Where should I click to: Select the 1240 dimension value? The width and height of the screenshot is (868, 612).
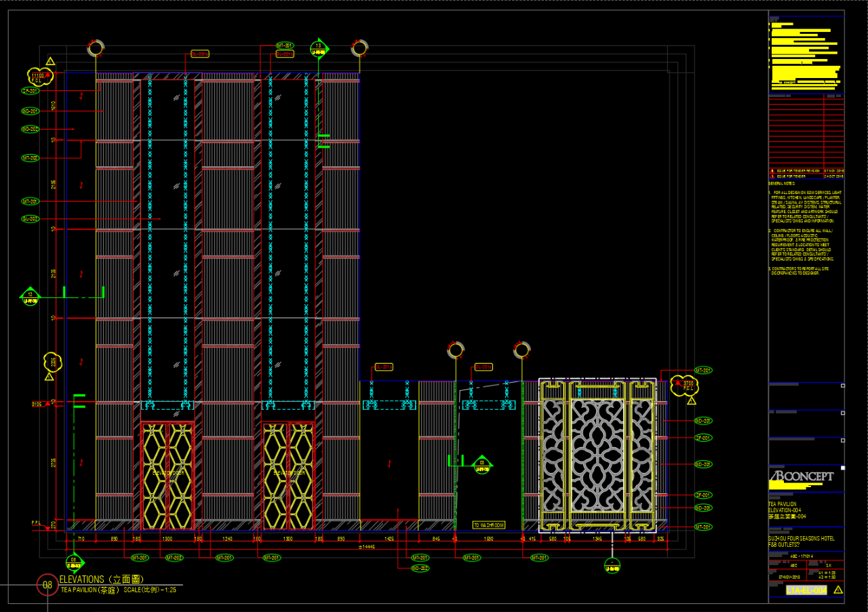coord(227,539)
